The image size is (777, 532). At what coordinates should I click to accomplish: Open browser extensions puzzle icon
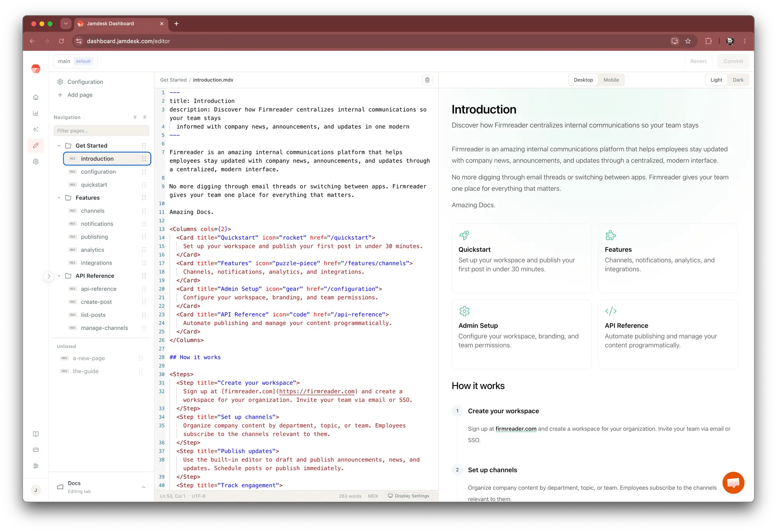708,41
